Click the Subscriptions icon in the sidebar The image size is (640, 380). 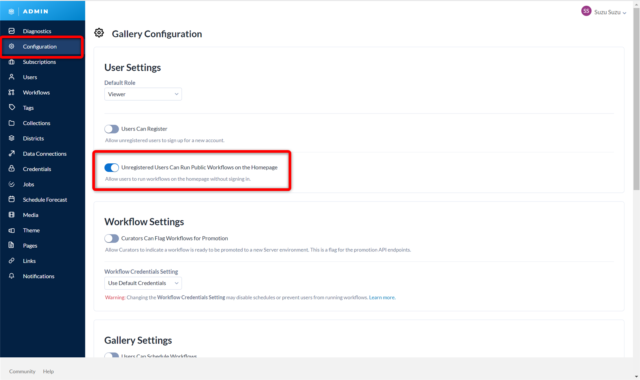point(11,62)
